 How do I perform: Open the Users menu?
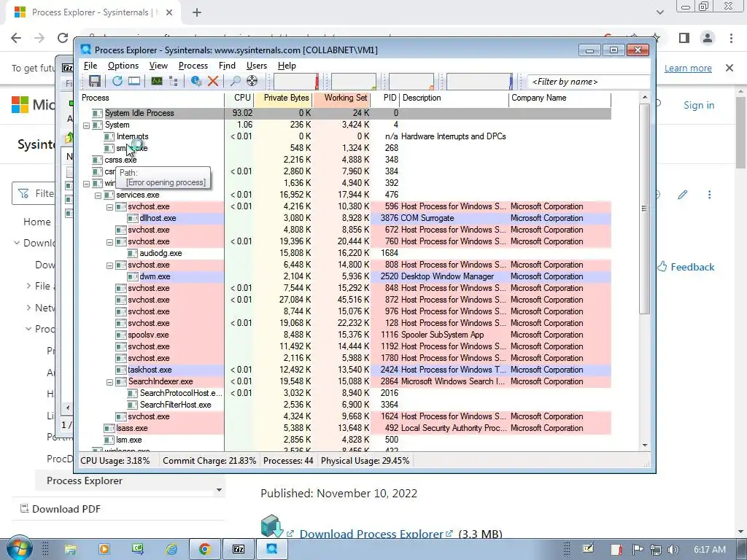(x=256, y=66)
